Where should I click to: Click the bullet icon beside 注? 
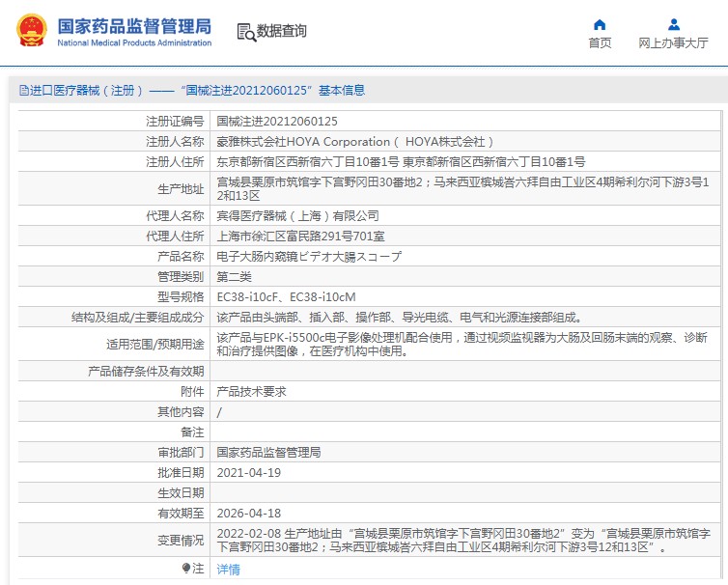pos(186,569)
